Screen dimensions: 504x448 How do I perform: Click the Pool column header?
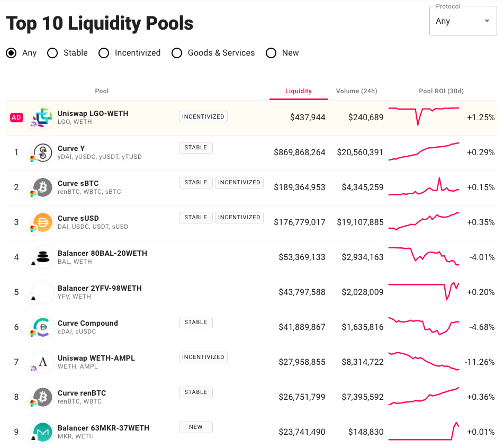point(102,91)
